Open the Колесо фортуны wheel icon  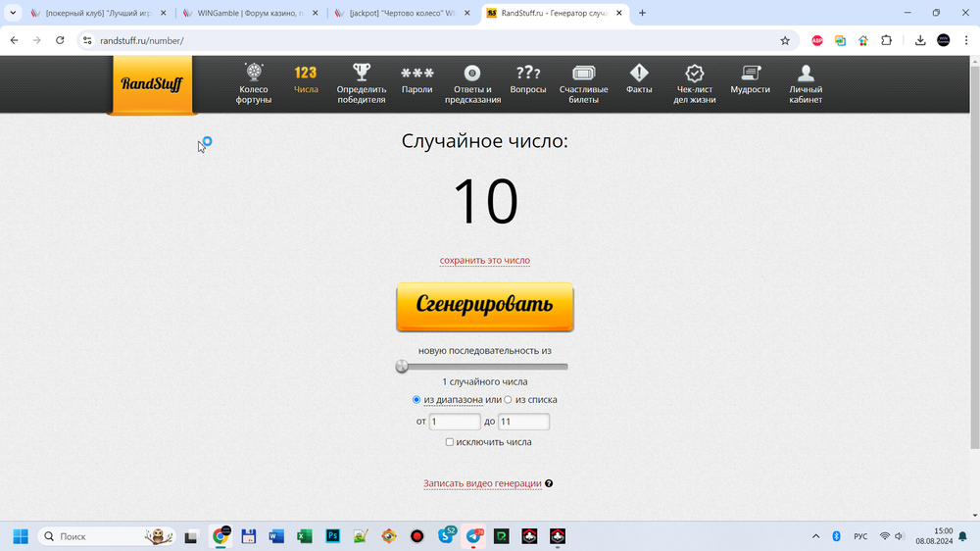pyautogui.click(x=254, y=74)
